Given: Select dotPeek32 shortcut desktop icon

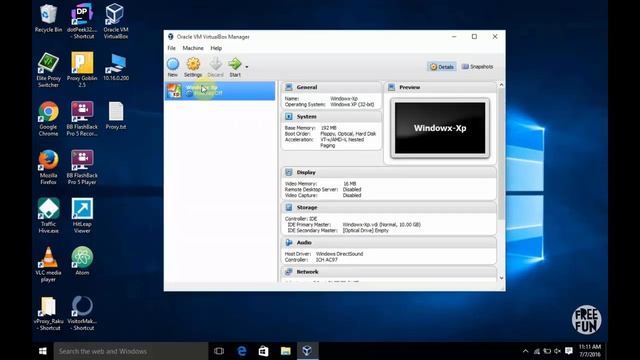Looking at the screenshot, I should [82, 22].
